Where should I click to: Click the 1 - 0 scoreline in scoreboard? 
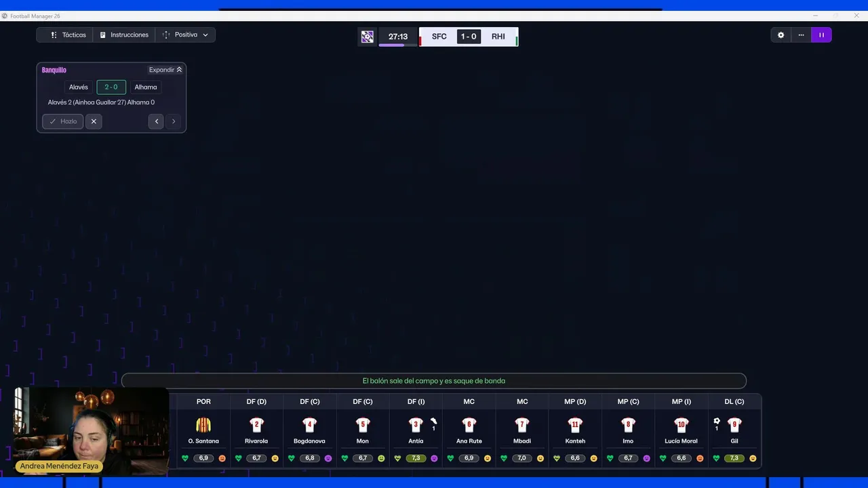click(x=469, y=37)
